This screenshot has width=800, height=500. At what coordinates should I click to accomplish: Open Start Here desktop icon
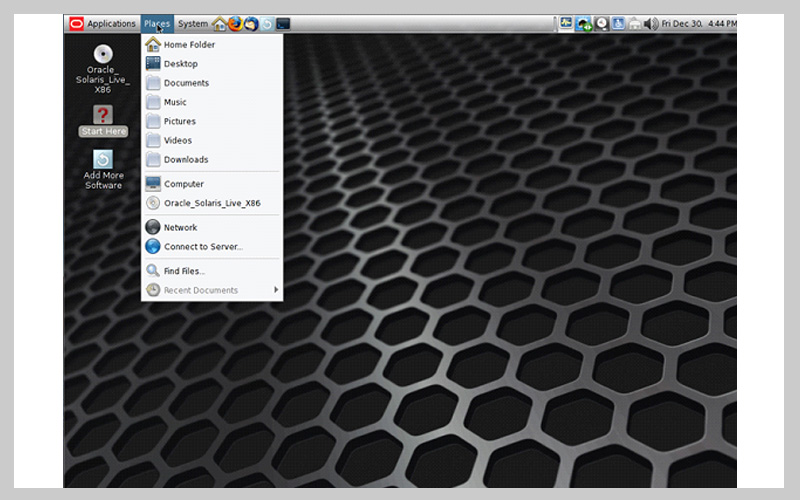tap(103, 116)
